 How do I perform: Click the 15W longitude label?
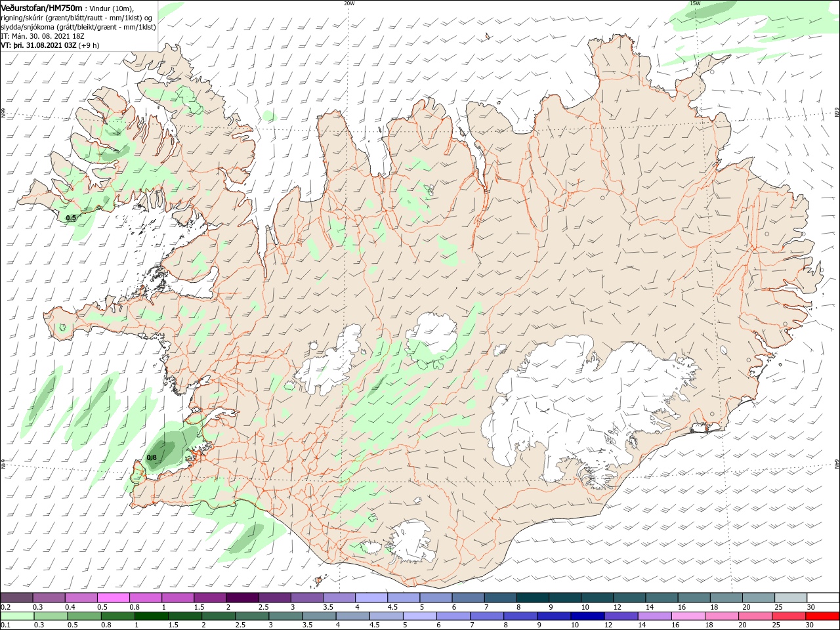pos(695,3)
